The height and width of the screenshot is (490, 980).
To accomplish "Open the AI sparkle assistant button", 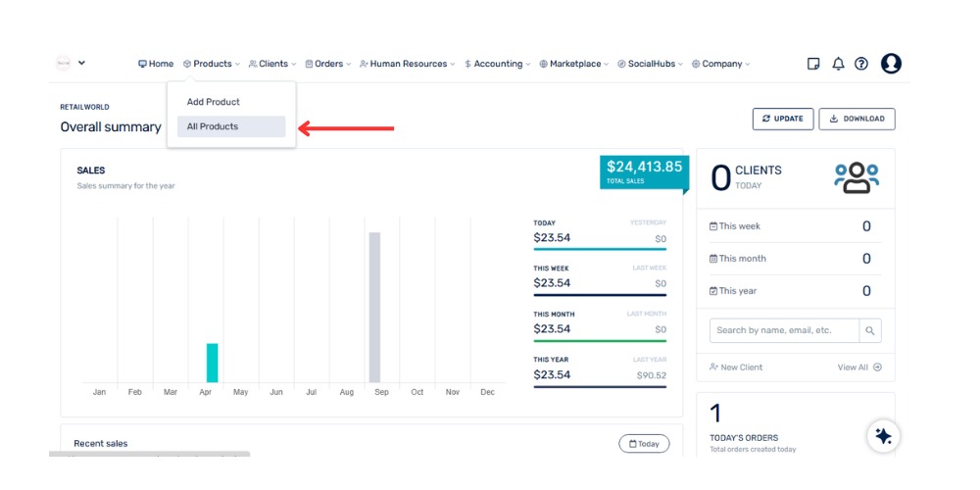I will (883, 436).
